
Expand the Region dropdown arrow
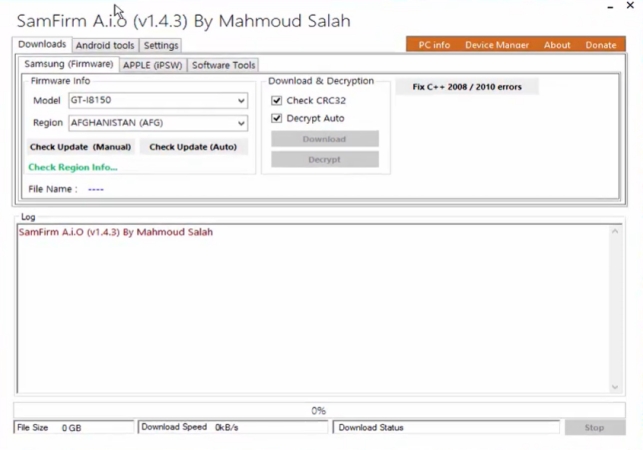point(241,123)
